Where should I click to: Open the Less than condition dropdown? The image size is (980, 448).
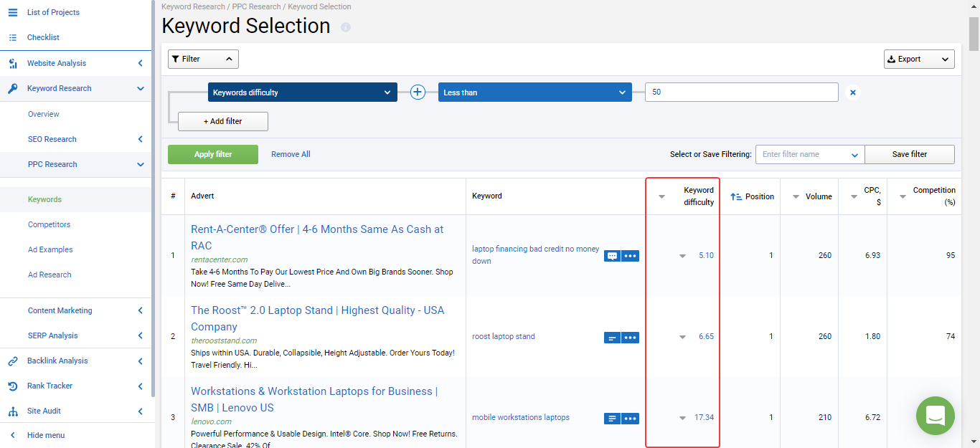point(535,92)
